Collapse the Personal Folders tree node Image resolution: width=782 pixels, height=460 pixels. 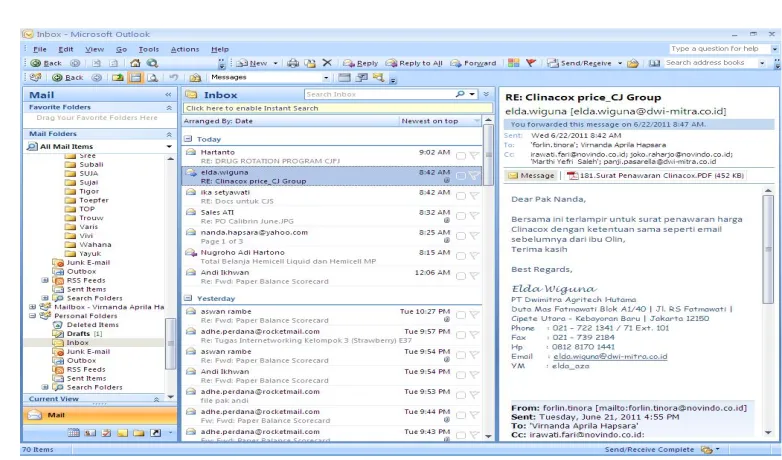32,316
